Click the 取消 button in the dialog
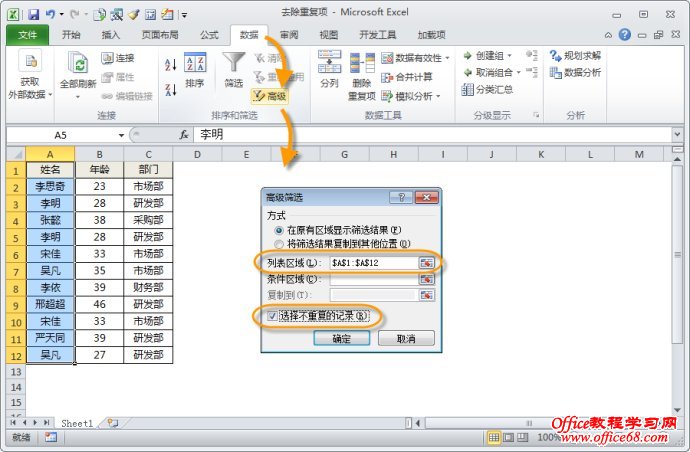Screen dimensions: 690x452 [406, 339]
